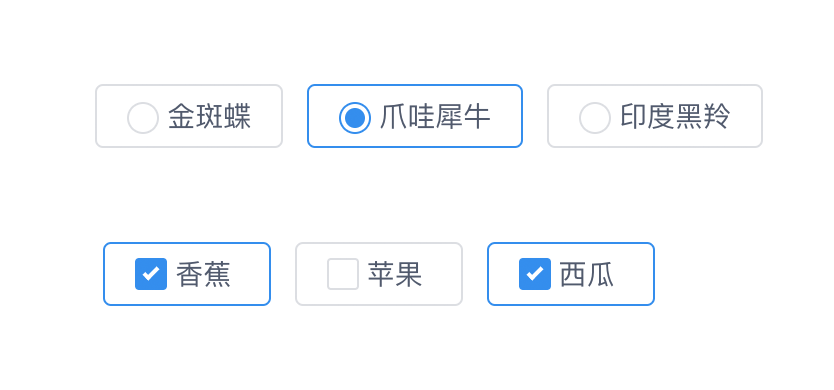Select the 印度黑羚 radio circle
This screenshot has height=390, width=834.
[x=595, y=118]
